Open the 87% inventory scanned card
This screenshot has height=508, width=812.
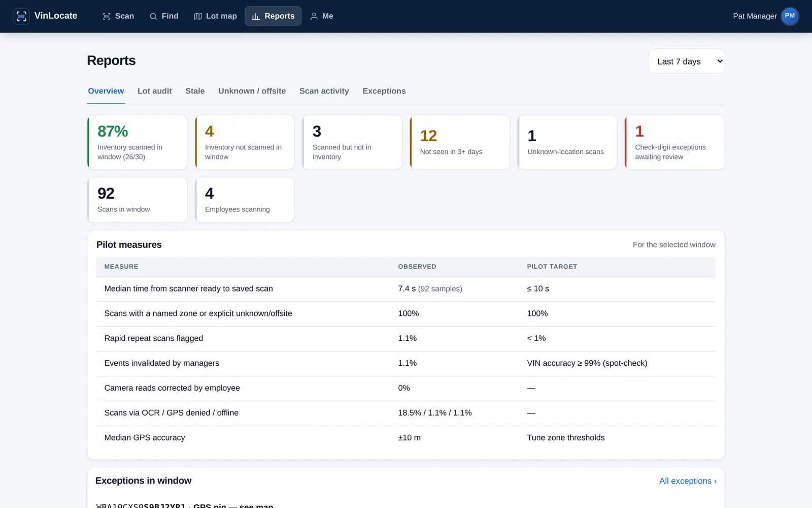(x=138, y=142)
